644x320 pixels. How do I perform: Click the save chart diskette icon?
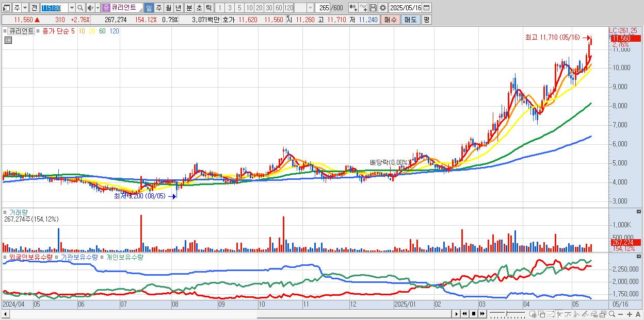click(373, 8)
